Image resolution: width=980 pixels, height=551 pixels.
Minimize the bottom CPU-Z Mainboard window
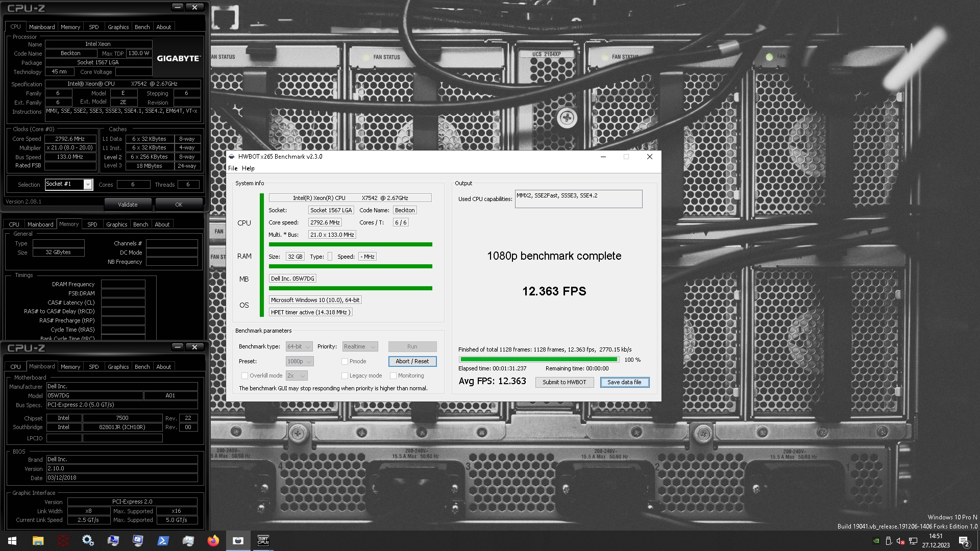click(177, 347)
